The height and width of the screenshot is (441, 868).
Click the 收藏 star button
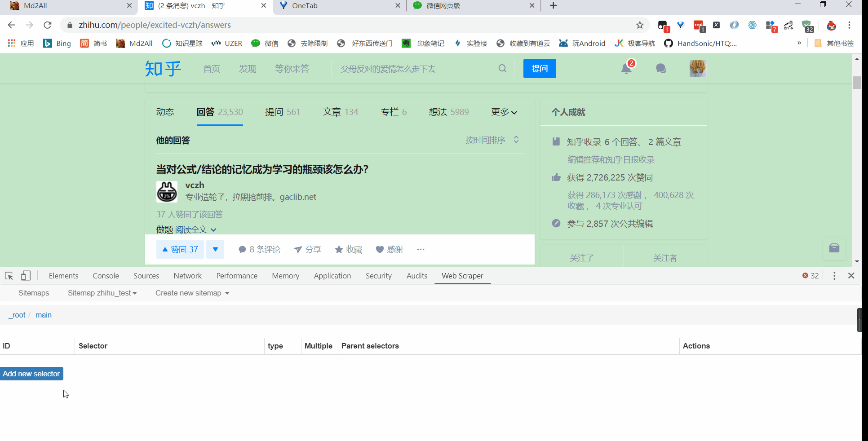tap(349, 249)
